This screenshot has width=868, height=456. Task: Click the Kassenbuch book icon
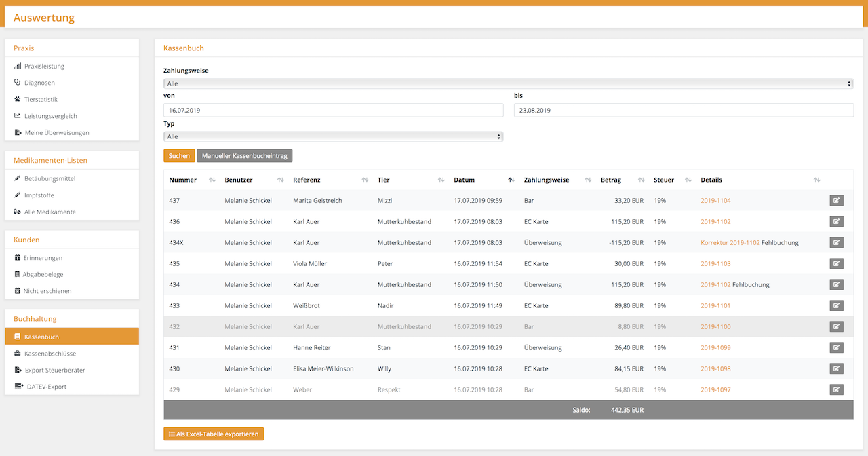18,337
